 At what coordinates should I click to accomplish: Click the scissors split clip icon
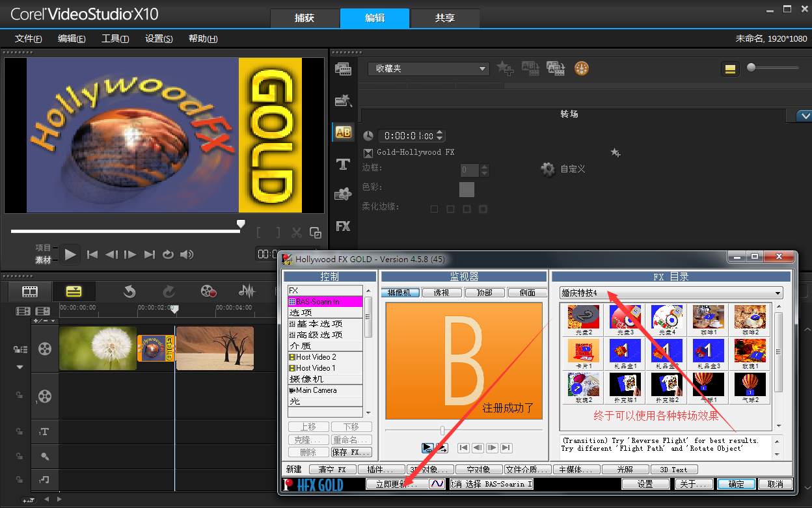[x=297, y=233]
